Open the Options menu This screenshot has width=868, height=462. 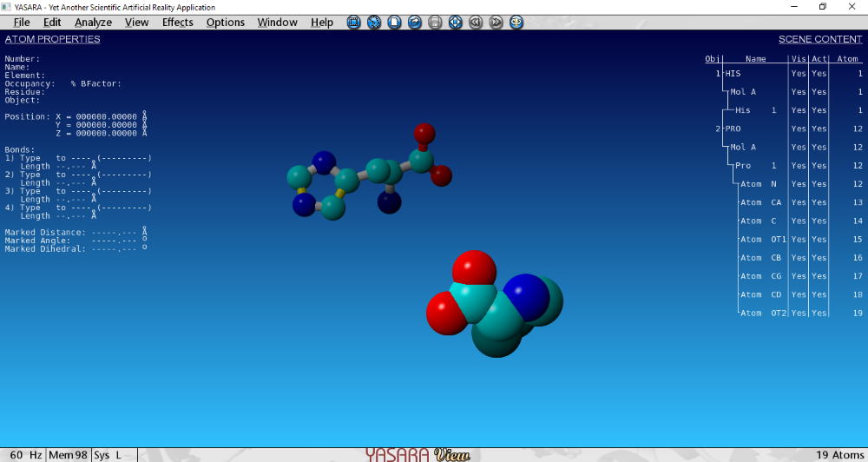tap(226, 23)
